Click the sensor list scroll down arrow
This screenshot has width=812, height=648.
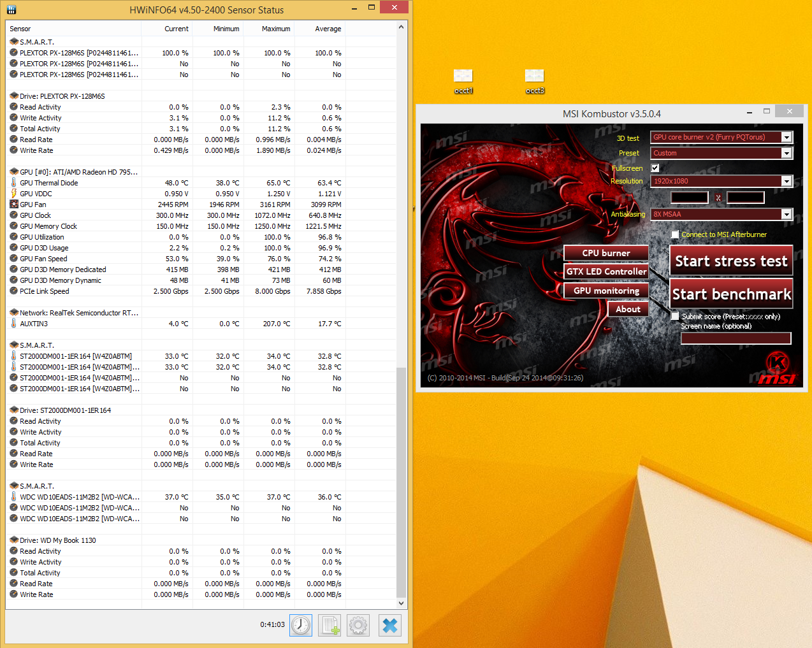(401, 603)
